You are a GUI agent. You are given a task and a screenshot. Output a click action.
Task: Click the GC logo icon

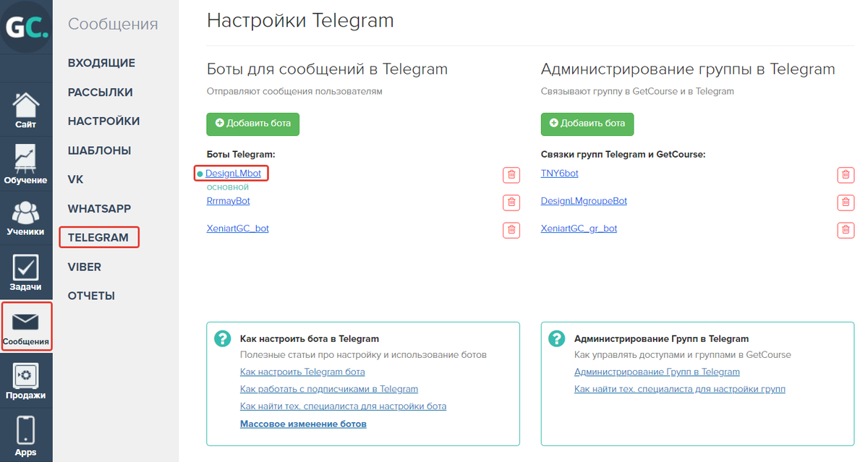(26, 27)
